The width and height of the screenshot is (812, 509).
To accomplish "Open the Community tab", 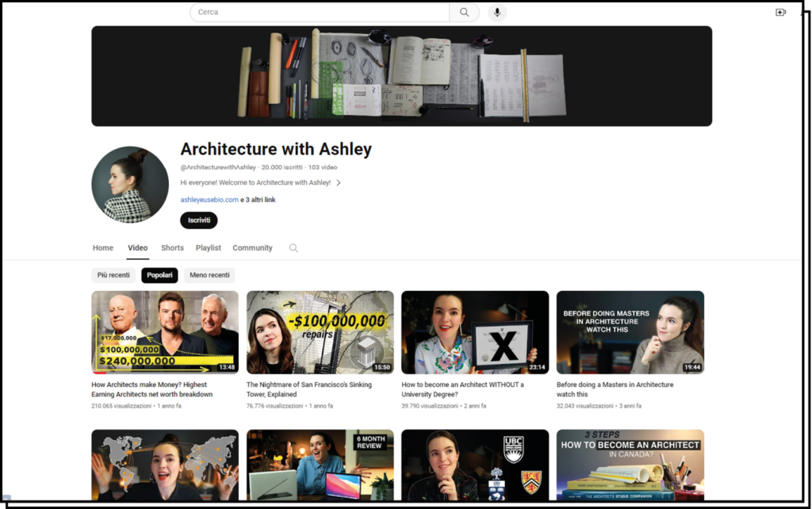I will [x=252, y=248].
